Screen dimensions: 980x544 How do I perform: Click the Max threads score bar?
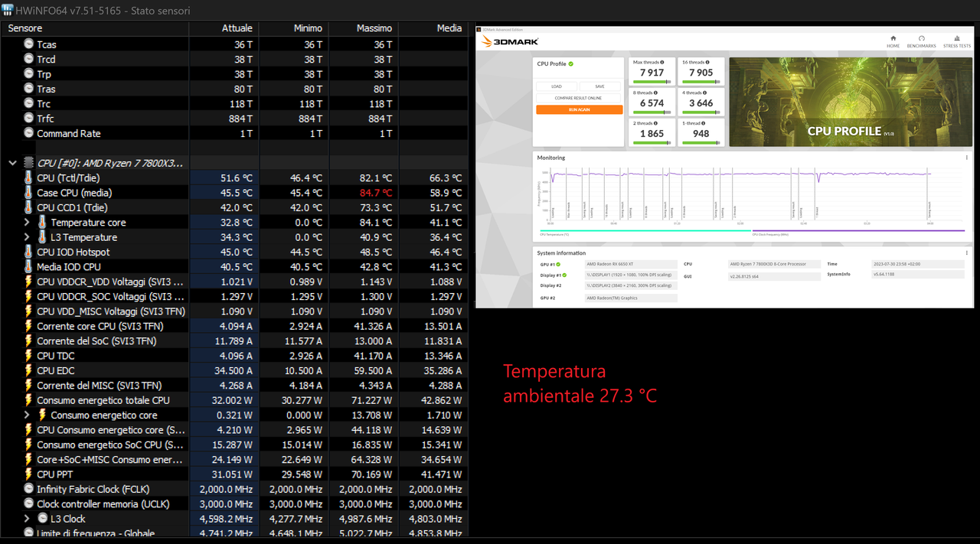tap(652, 82)
